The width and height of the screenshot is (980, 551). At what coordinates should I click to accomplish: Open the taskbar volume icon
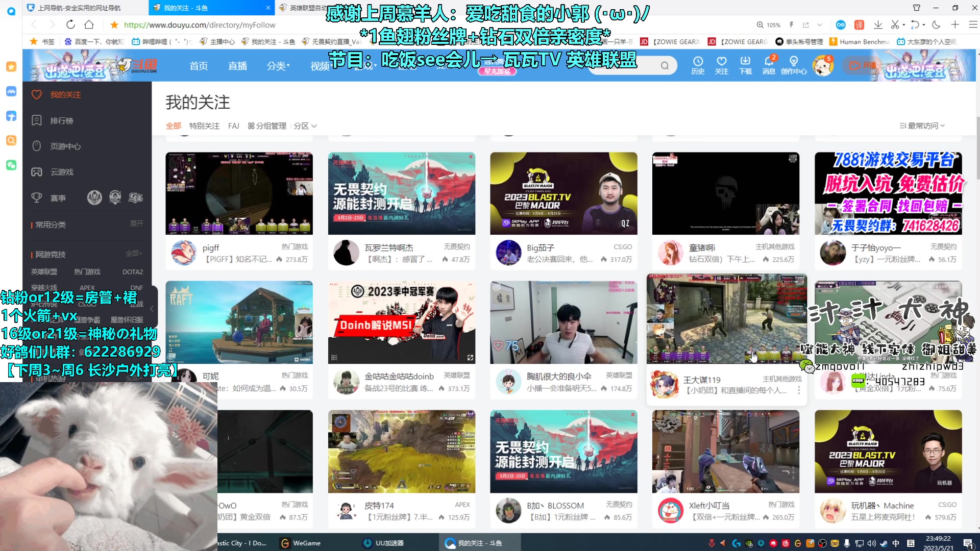pos(871,543)
